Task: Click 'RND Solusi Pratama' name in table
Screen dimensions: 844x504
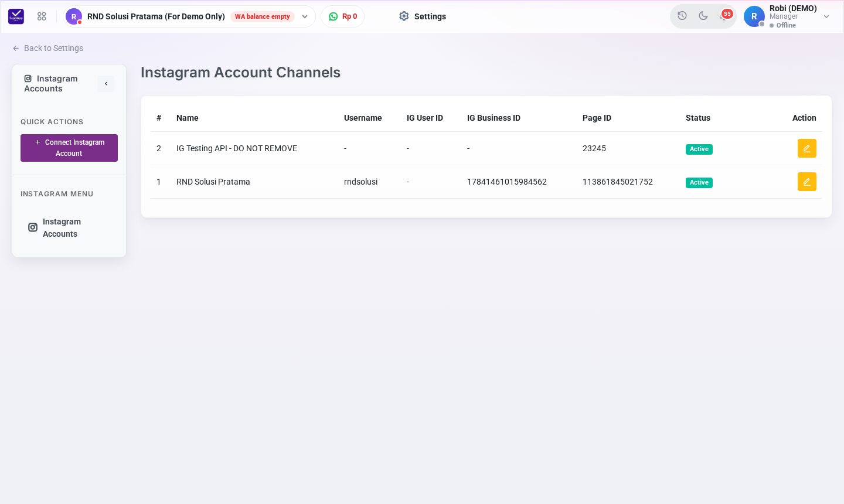Action: 213,182
